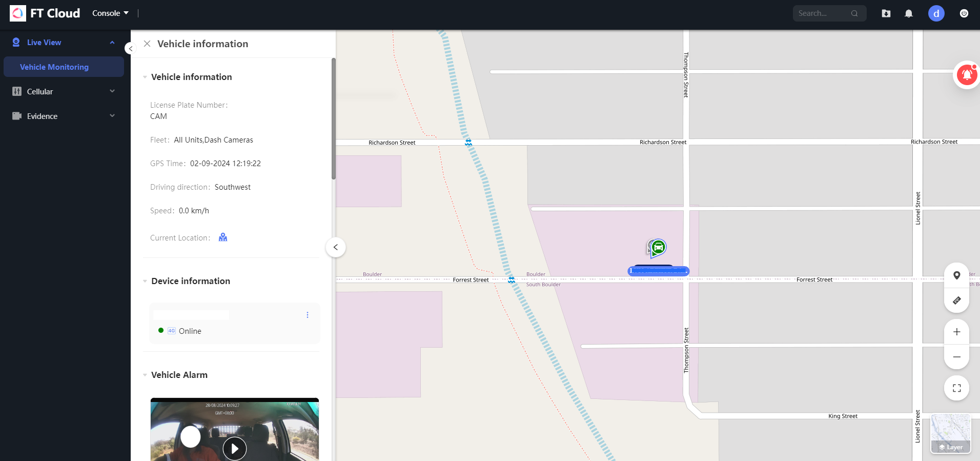Click the Current Location map pin icon
980x461 pixels.
click(223, 237)
